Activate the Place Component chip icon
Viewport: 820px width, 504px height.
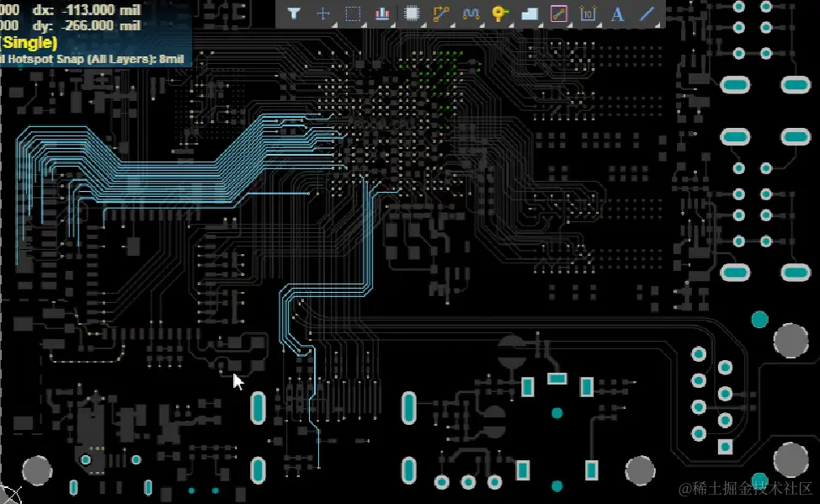click(x=412, y=13)
